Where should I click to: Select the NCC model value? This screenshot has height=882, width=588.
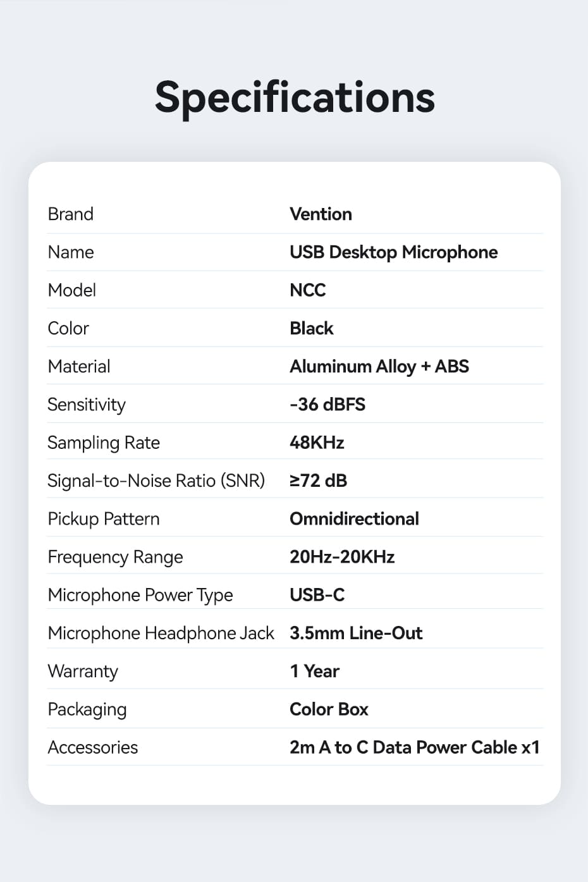pos(308,290)
